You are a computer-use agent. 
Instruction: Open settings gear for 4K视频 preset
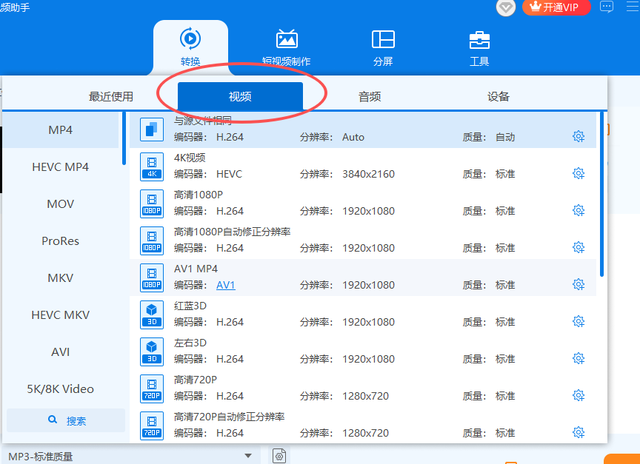click(578, 173)
